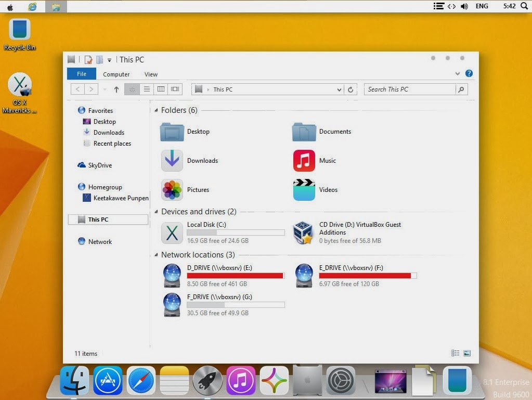Switch to list layout using the toolbar view toggle
The width and height of the screenshot is (532, 400).
[147, 89]
